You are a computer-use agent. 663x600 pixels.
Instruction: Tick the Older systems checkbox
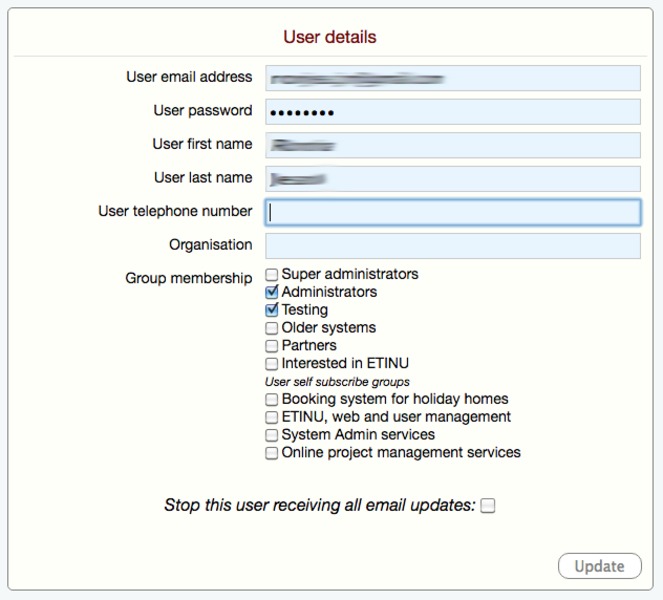pos(272,329)
